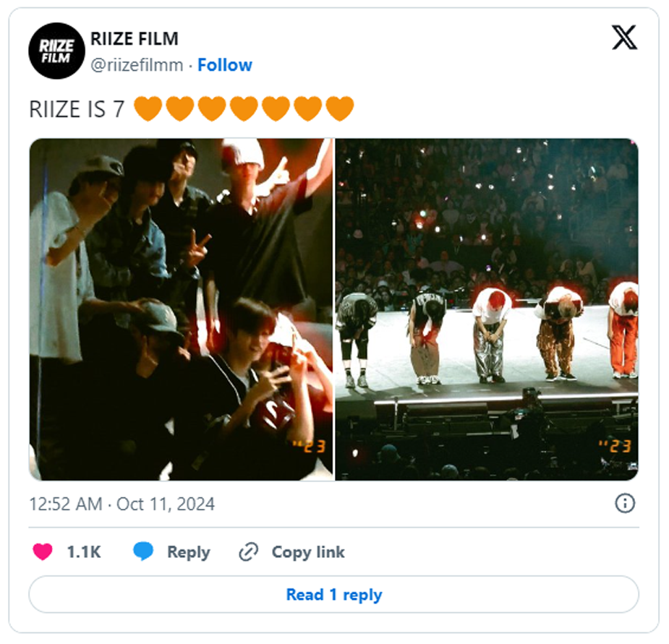Open the X logo icon
The width and height of the screenshot is (669, 644).
pyautogui.click(x=624, y=38)
